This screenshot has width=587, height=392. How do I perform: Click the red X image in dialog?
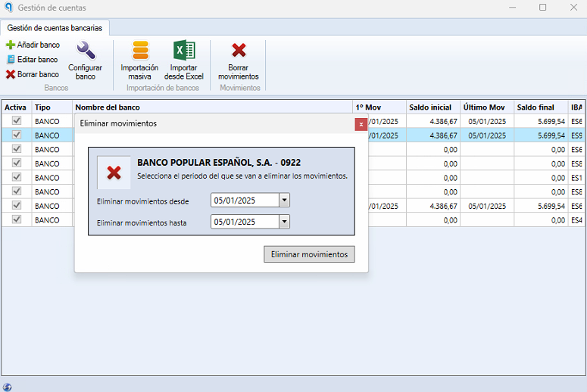pos(114,173)
